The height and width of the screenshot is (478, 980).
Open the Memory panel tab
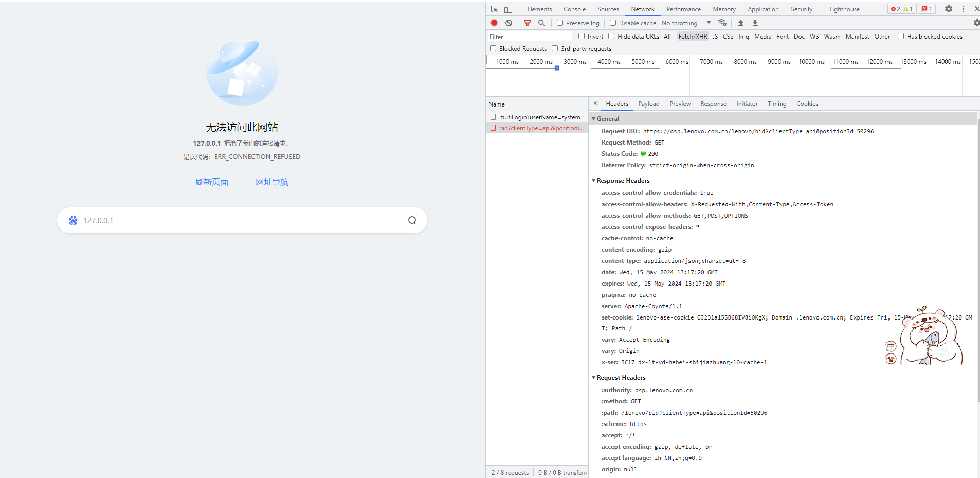tap(724, 9)
